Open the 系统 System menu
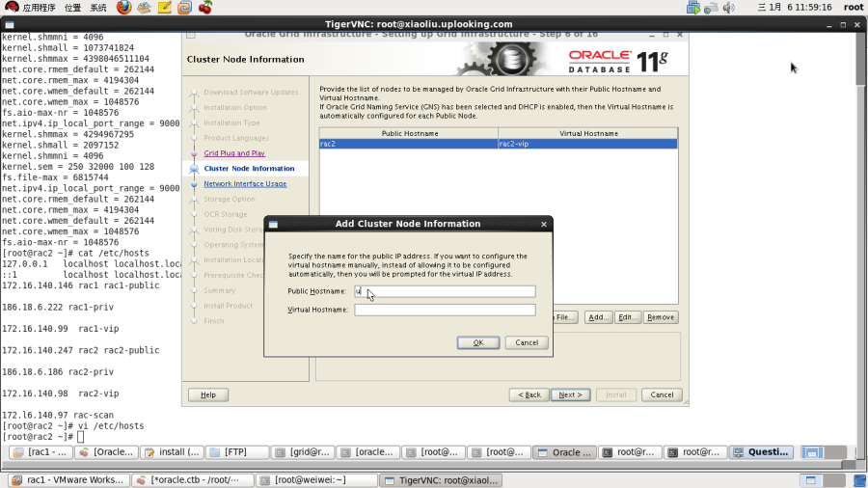Viewport: 868px width, 488px height. coord(98,7)
